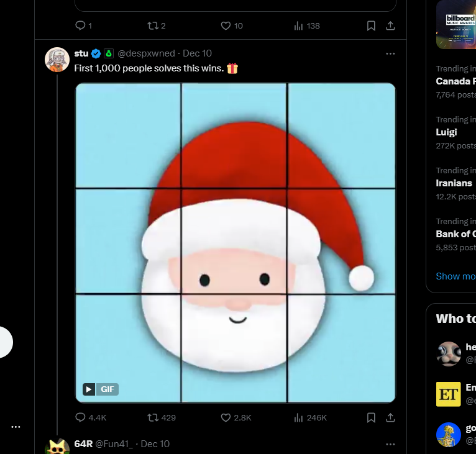
Task: Open the @despxwned handle link
Action: pos(146,53)
